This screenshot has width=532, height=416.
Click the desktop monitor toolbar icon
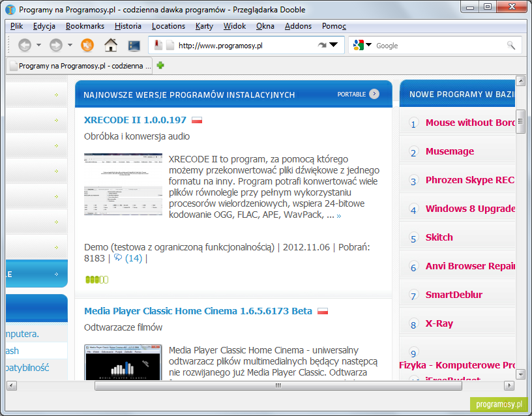[134, 46]
